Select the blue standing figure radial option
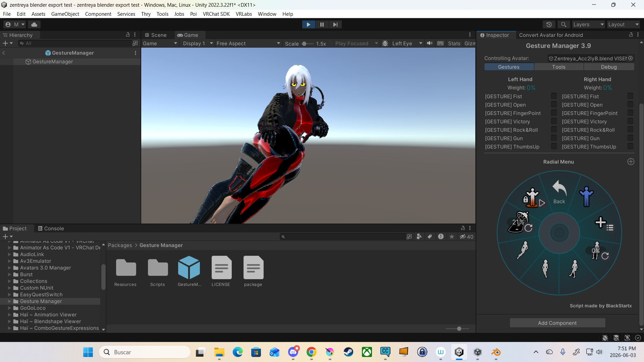Screen dimensions: 644x362 coord(586,196)
